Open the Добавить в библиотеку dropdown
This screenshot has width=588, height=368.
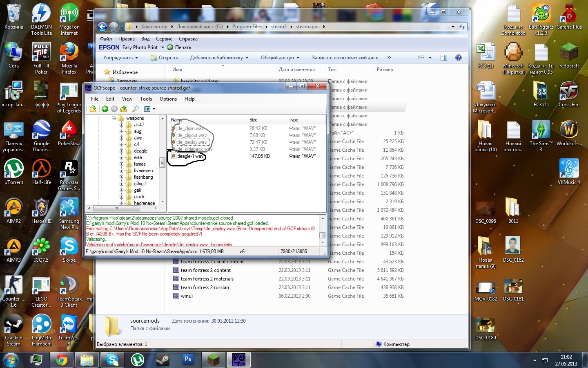(219, 58)
